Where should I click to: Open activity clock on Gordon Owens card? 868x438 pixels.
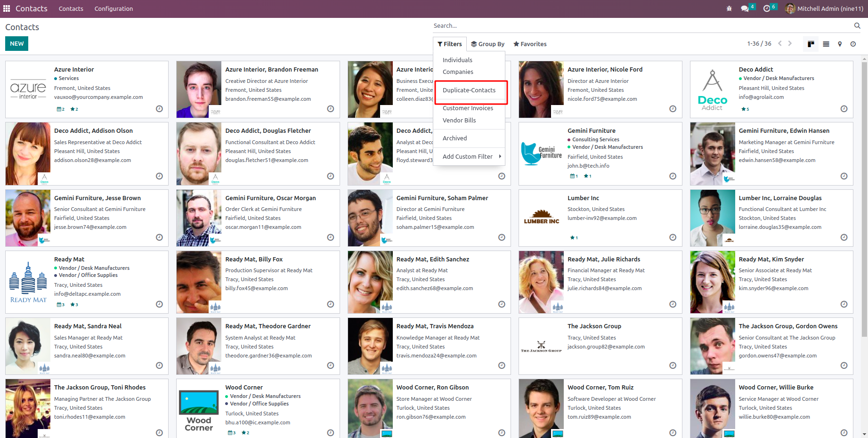point(844,365)
